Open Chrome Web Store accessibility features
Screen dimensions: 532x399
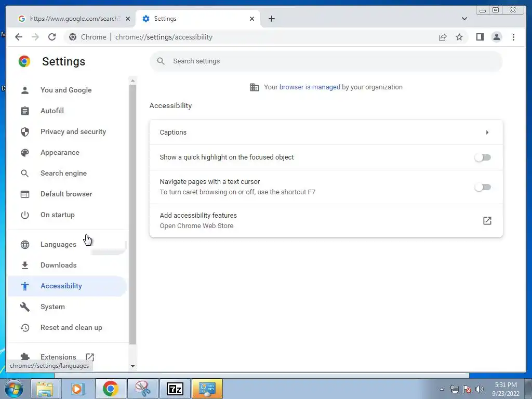coord(326,220)
